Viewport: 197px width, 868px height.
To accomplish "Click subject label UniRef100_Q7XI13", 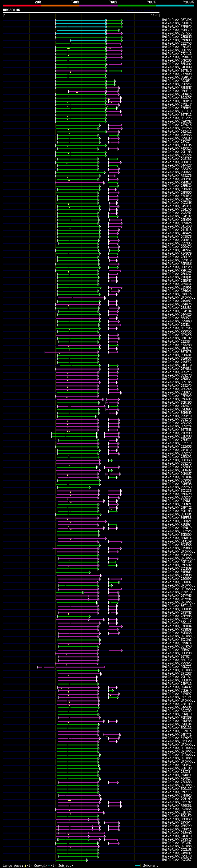I will (x=177, y=54).
